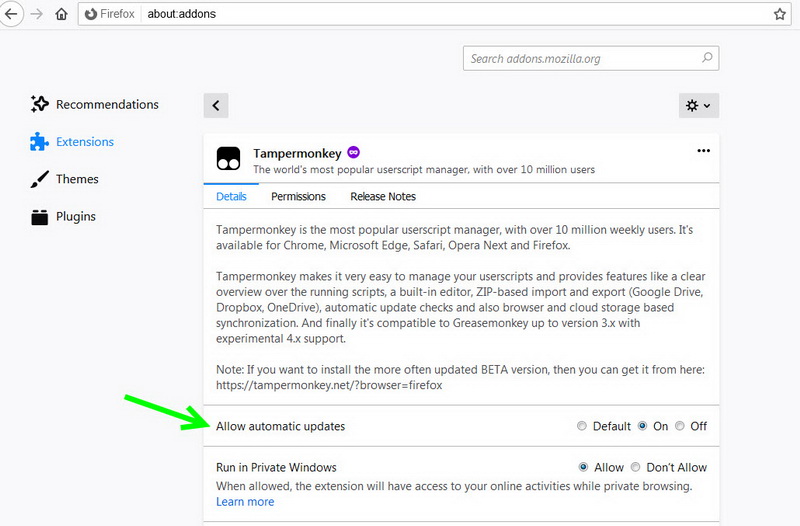Select Extensions in the sidebar
The width and height of the screenshot is (800, 526).
coord(85,142)
